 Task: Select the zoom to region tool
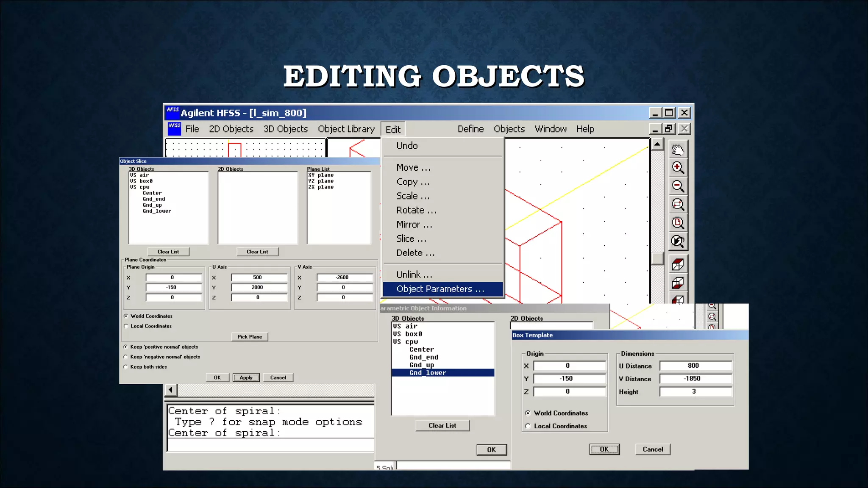[x=678, y=205]
